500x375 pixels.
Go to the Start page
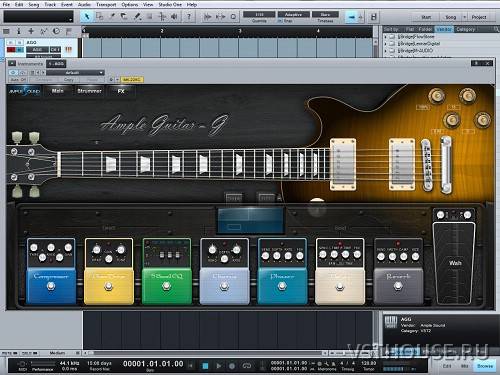426,17
